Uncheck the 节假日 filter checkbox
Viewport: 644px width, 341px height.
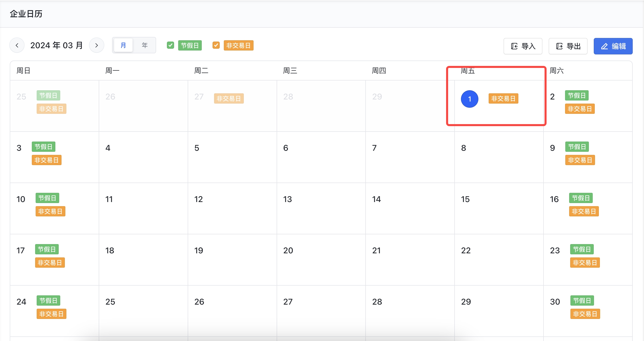coord(170,45)
